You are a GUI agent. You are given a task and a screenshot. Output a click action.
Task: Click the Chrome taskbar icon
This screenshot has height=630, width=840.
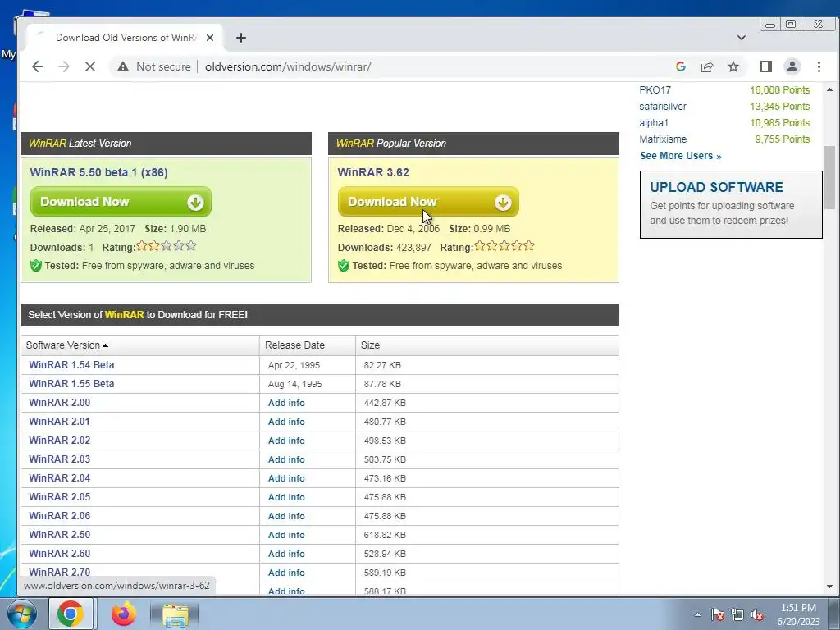click(71, 614)
